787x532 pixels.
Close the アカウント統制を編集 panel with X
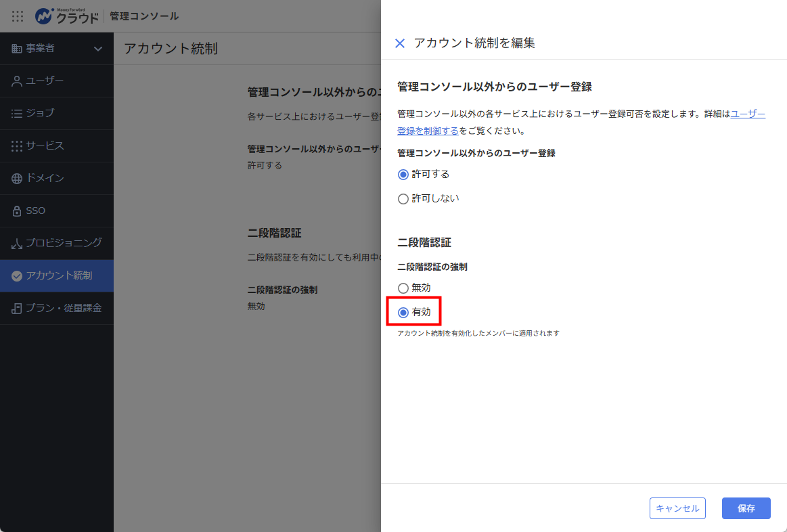pos(400,43)
